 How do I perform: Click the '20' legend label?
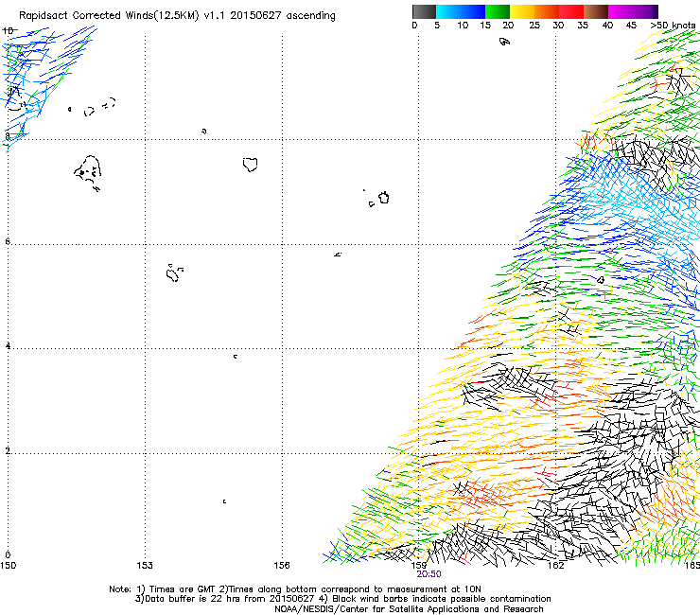(x=509, y=26)
